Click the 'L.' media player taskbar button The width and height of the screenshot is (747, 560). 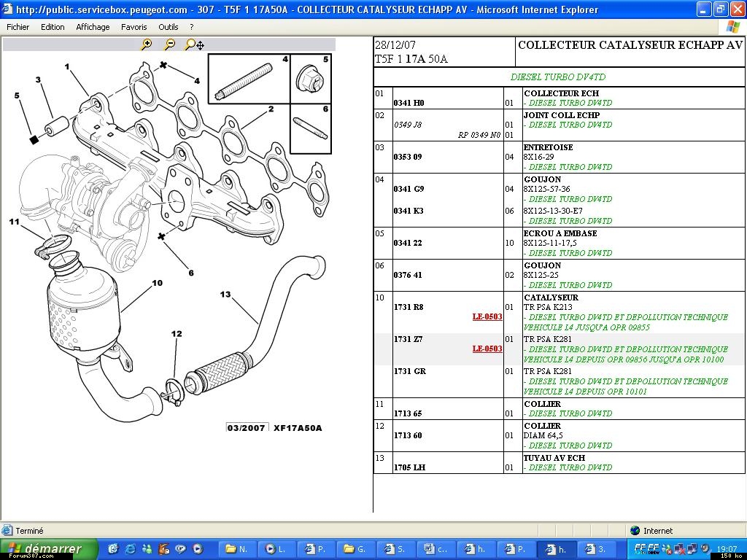tap(276, 549)
